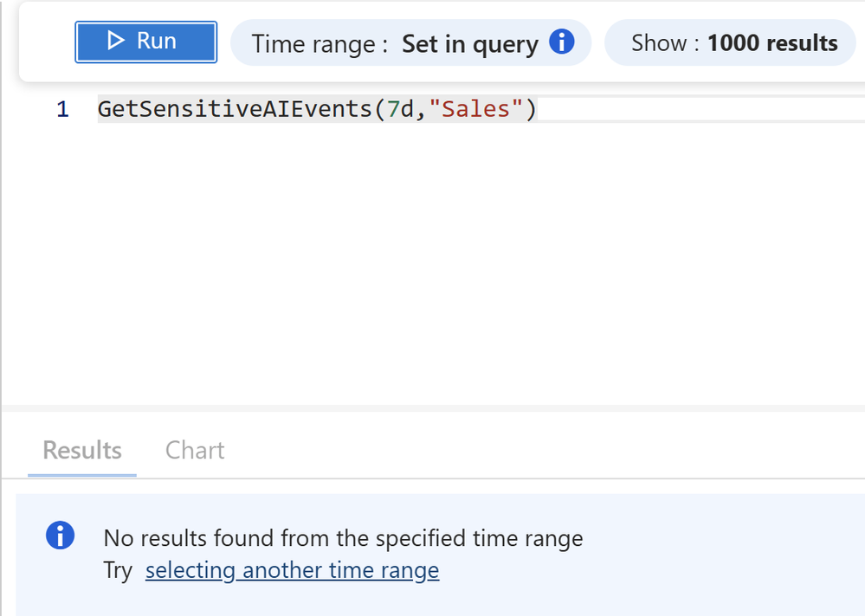Click the 7d parameter in the query
Screen dimensions: 865x616
pyautogui.click(x=401, y=110)
